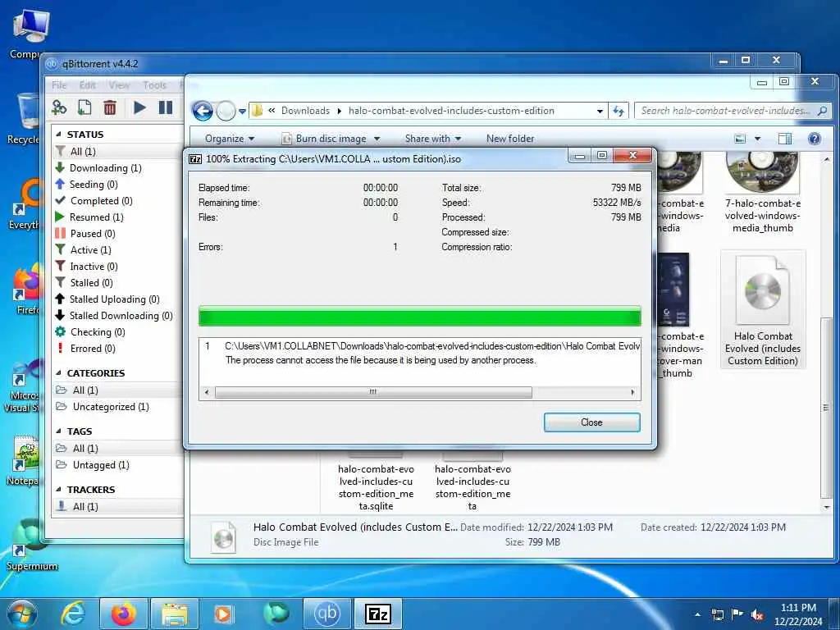
Task: Open the Organize dropdown menu
Action: 230,139
